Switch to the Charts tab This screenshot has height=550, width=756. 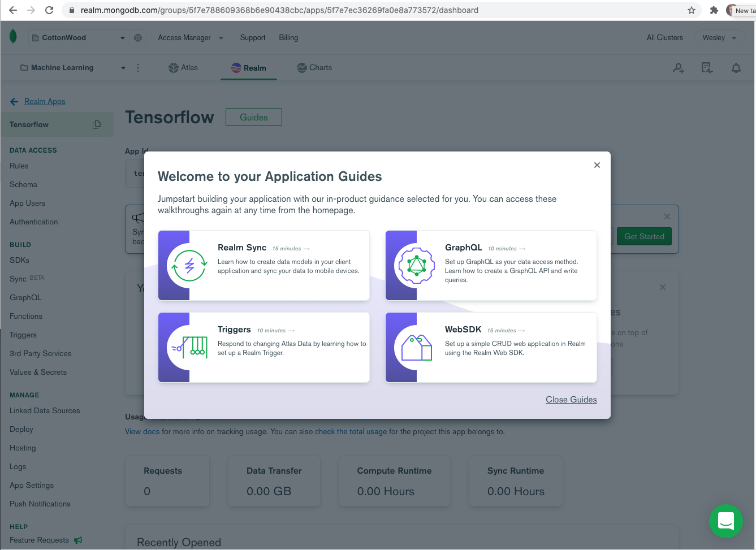314,68
